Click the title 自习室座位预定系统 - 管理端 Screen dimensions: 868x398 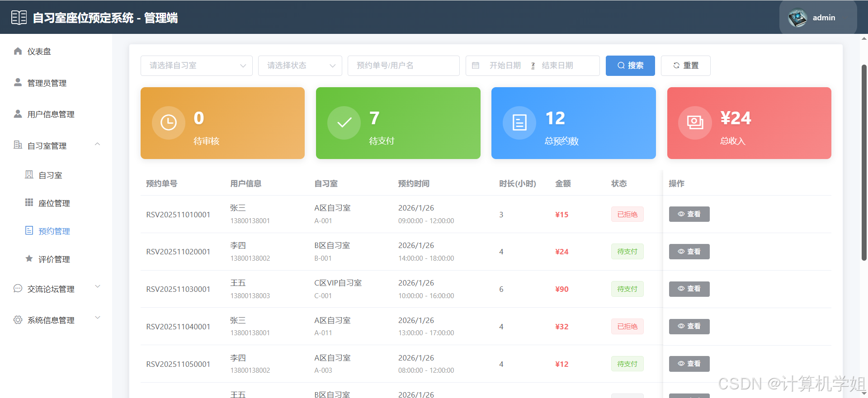coord(105,18)
